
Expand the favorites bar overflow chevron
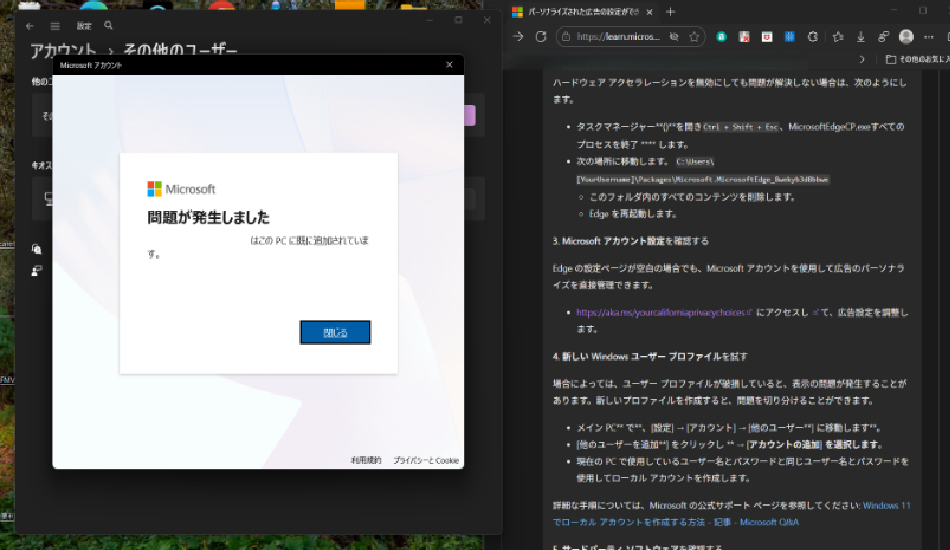point(862,59)
